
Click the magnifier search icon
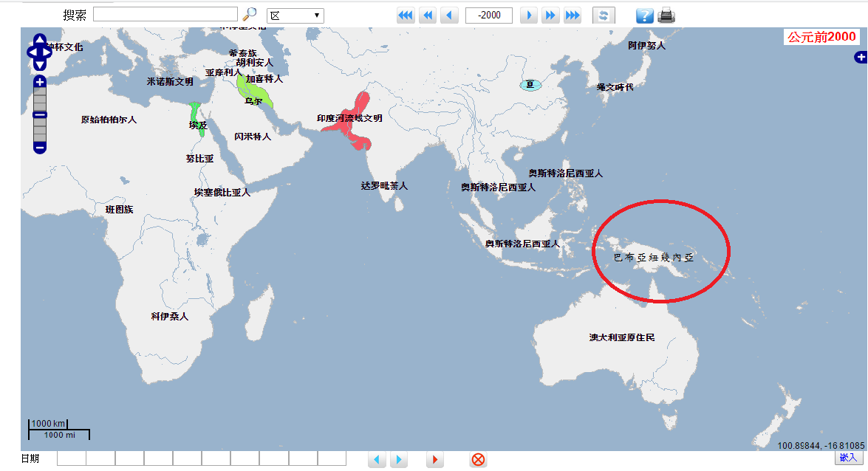click(250, 14)
